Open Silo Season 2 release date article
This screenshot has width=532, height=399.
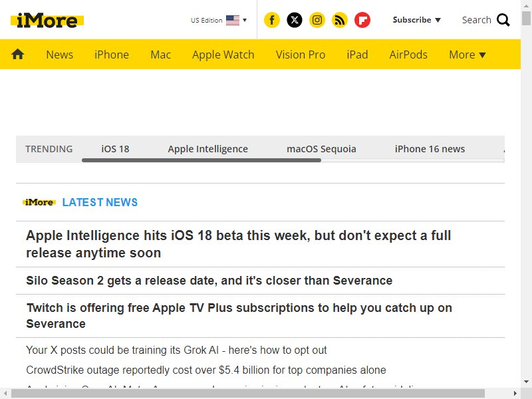click(209, 281)
